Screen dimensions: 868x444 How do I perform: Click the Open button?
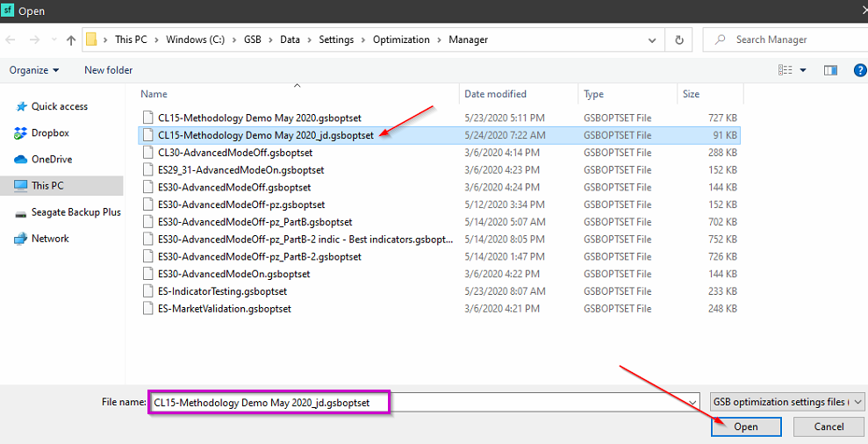745,426
